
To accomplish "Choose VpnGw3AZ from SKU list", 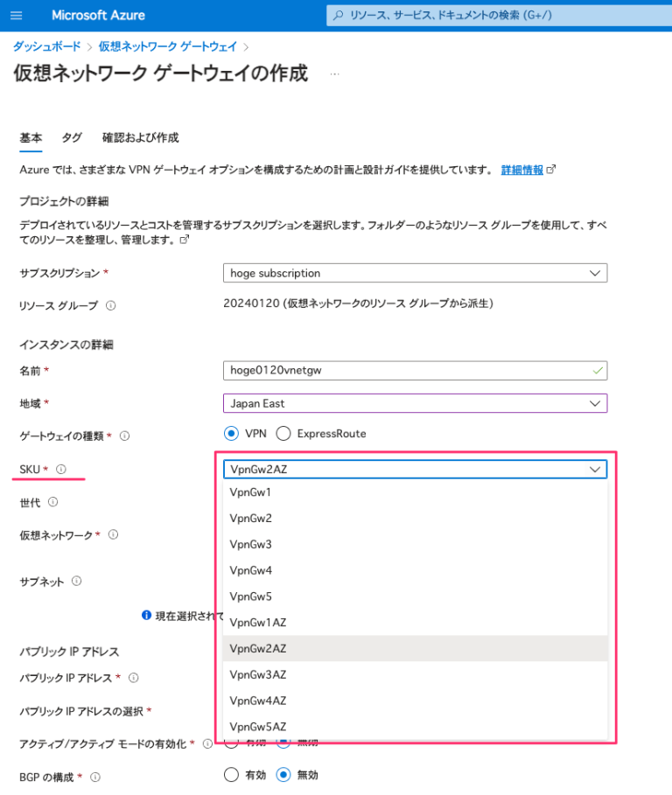I will [x=415, y=675].
